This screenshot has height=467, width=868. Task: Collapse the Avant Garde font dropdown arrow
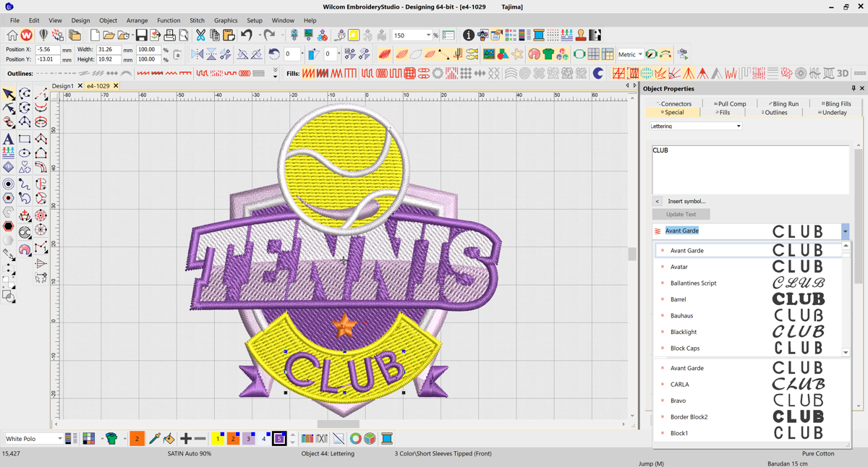845,231
